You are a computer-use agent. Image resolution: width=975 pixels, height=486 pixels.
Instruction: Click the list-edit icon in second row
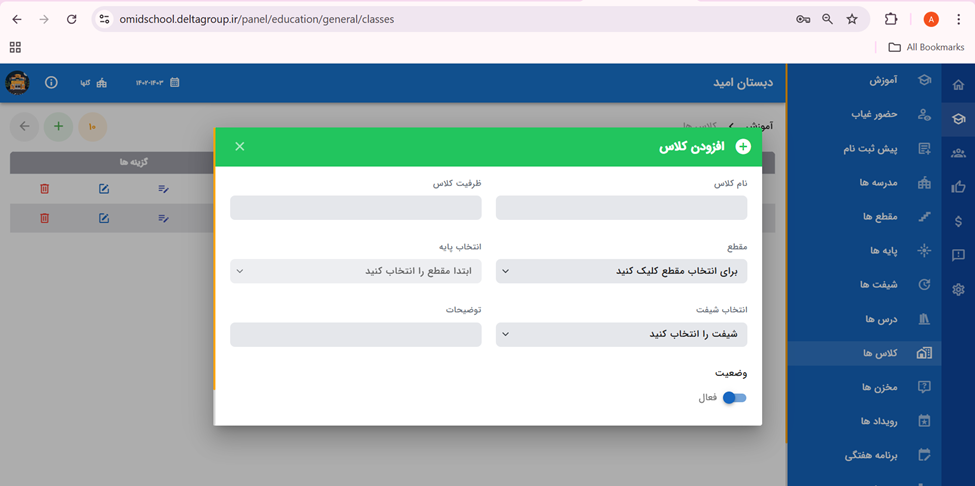pos(164,218)
